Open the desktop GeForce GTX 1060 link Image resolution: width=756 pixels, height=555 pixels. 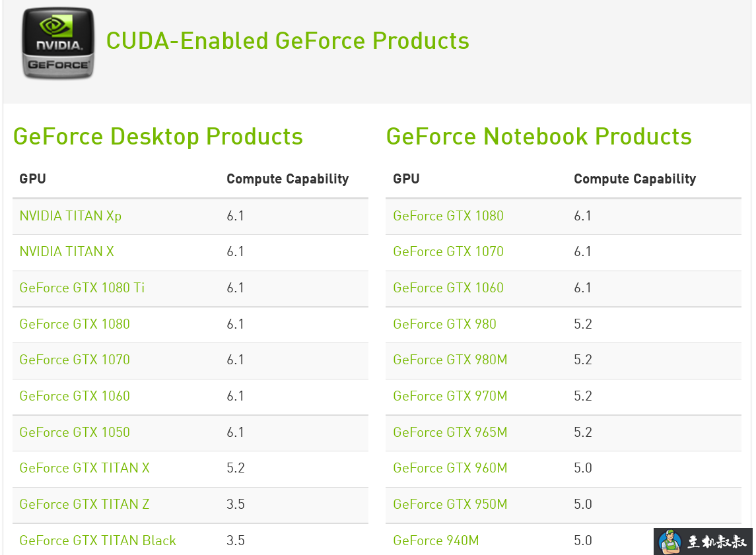point(75,396)
